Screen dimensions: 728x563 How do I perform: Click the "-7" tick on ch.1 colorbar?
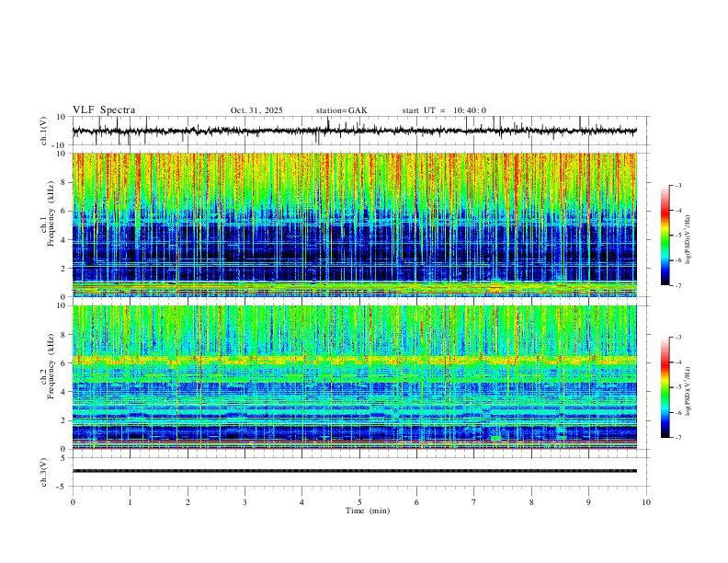(x=677, y=285)
